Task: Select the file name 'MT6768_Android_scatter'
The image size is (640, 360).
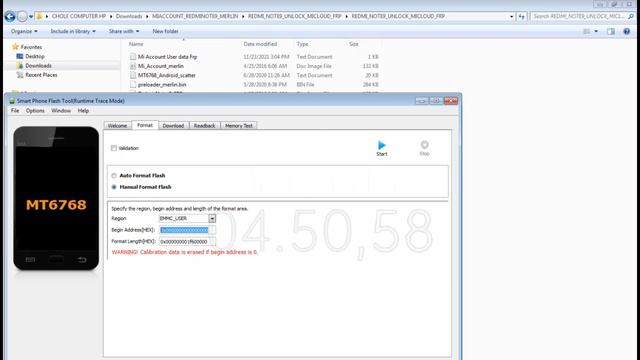Action: point(167,75)
